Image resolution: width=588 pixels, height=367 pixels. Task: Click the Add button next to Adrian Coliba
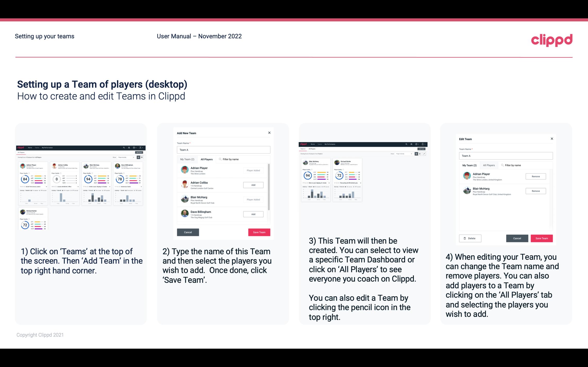click(x=253, y=184)
